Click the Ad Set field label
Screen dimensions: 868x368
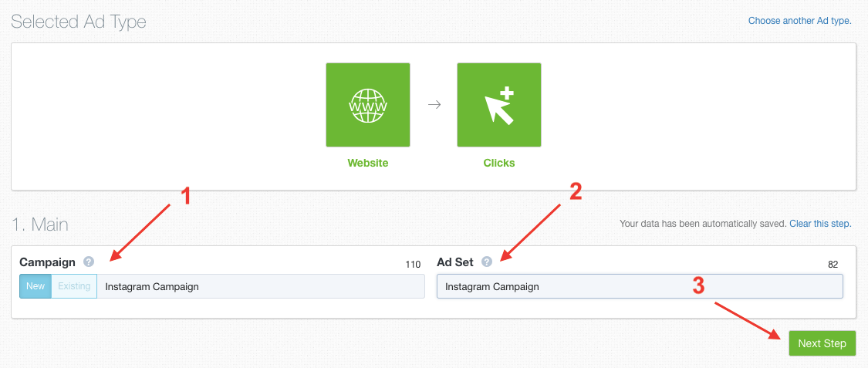(x=455, y=262)
